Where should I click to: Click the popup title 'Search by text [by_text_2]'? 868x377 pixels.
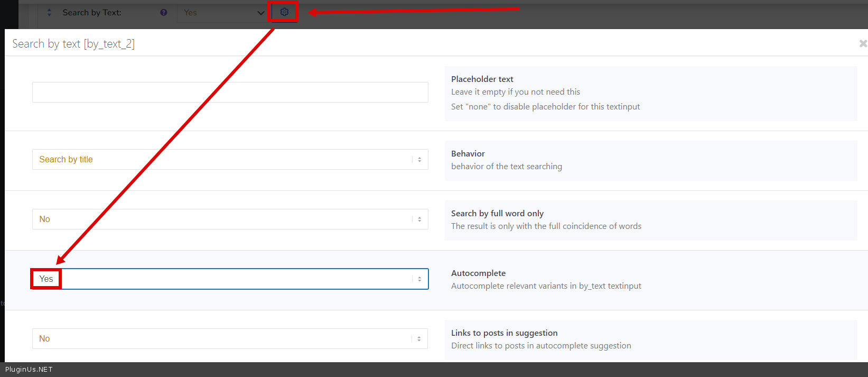(73, 44)
